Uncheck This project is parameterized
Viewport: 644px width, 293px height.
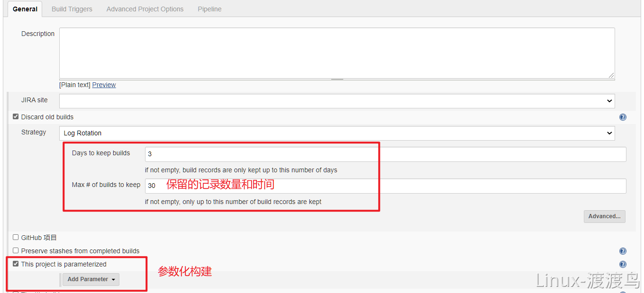(16, 264)
